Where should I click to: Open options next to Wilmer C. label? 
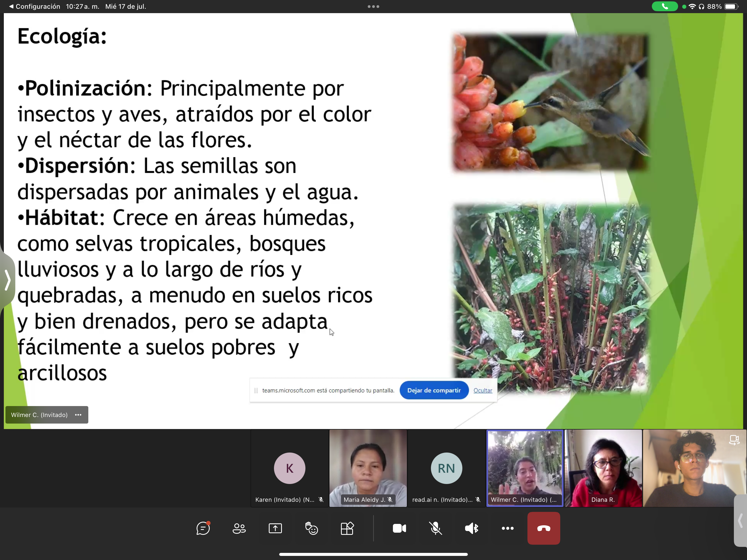click(78, 415)
